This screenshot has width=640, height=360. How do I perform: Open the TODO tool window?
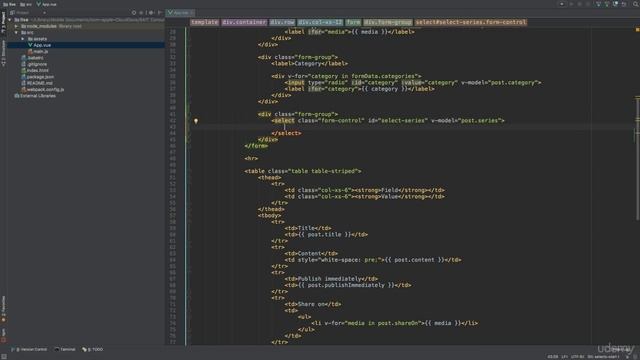[x=93, y=349]
